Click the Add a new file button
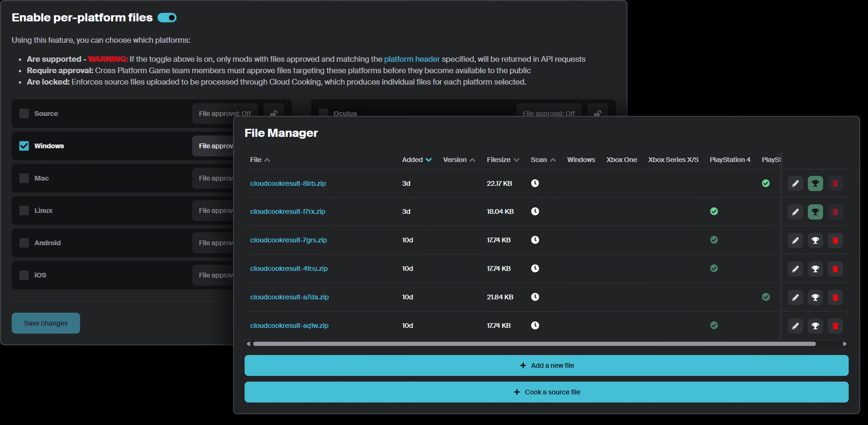 [546, 365]
